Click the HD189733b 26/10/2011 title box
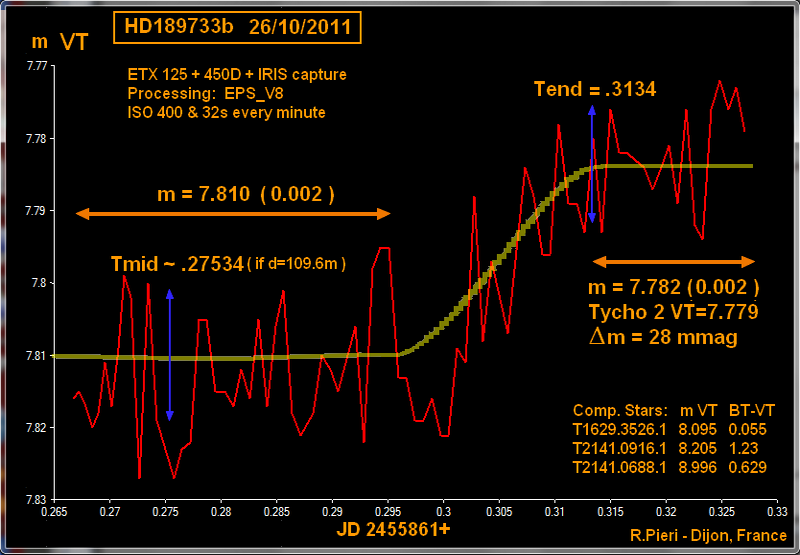The width and height of the screenshot is (800, 555). click(237, 27)
